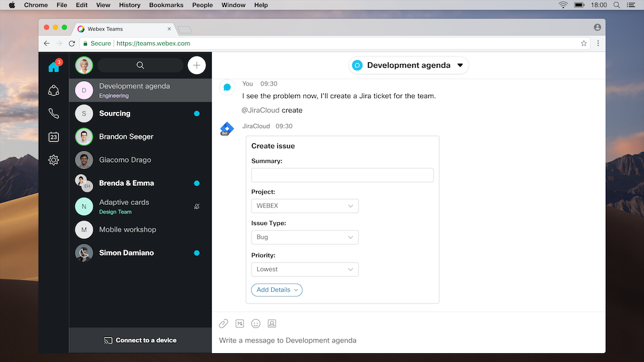The image size is (644, 362).
Task: Click the Summary input field
Action: coord(343,175)
